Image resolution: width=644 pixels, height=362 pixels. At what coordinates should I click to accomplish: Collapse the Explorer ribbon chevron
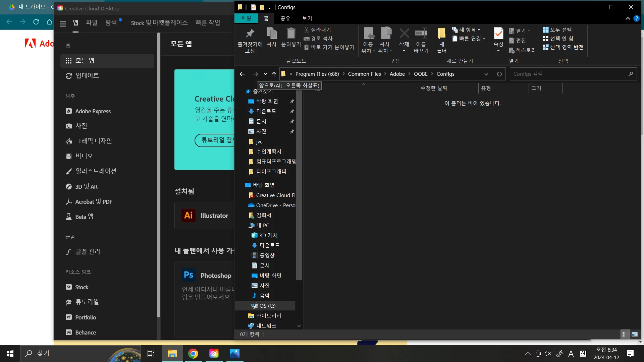pyautogui.click(x=628, y=18)
